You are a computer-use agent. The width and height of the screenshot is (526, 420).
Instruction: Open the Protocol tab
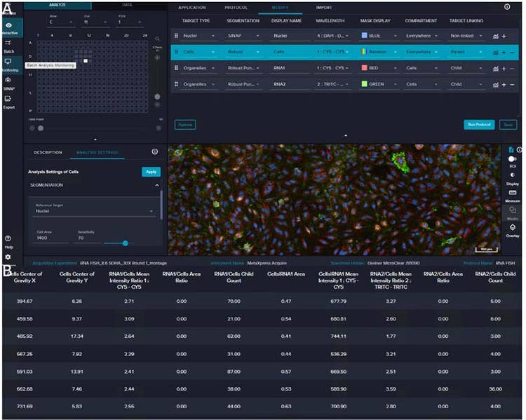pos(236,8)
